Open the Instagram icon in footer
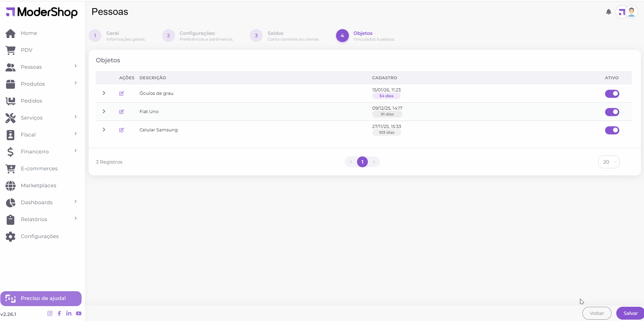The image size is (644, 321). [50, 314]
